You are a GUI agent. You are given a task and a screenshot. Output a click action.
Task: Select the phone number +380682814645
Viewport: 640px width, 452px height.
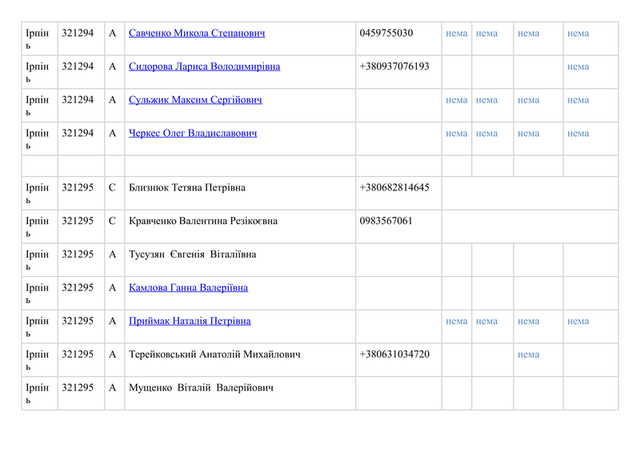click(394, 188)
